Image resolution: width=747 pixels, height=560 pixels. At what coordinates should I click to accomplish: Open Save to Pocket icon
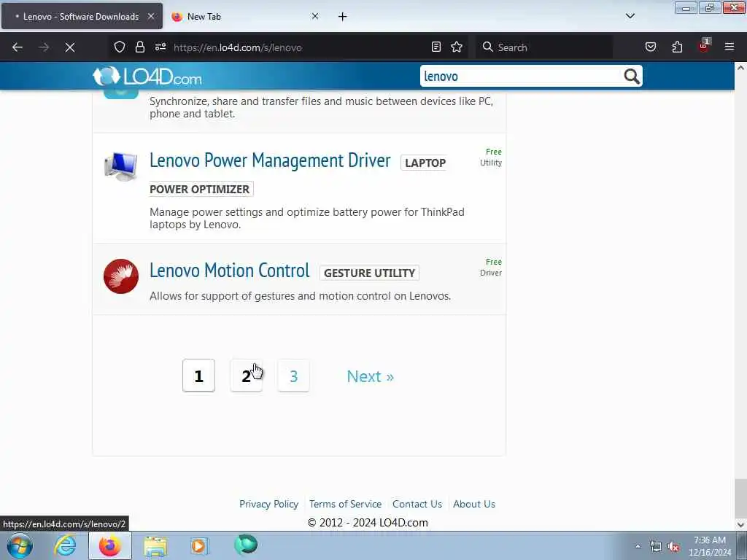[x=650, y=47]
